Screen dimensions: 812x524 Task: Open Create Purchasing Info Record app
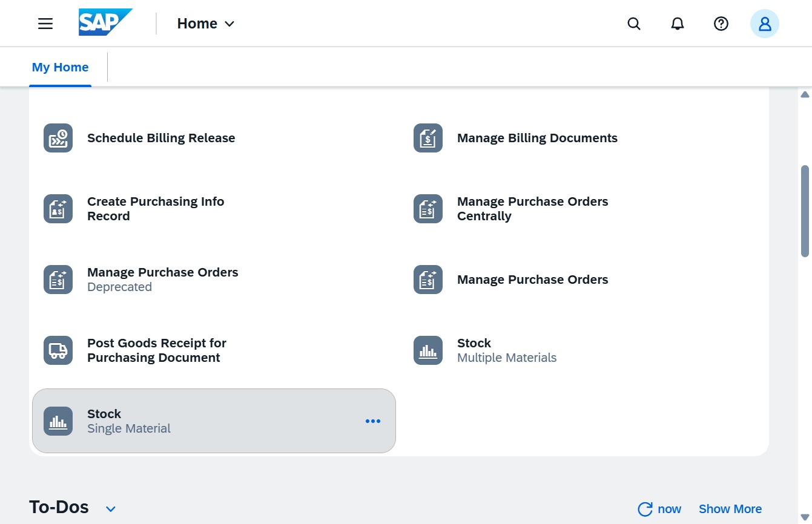(156, 209)
